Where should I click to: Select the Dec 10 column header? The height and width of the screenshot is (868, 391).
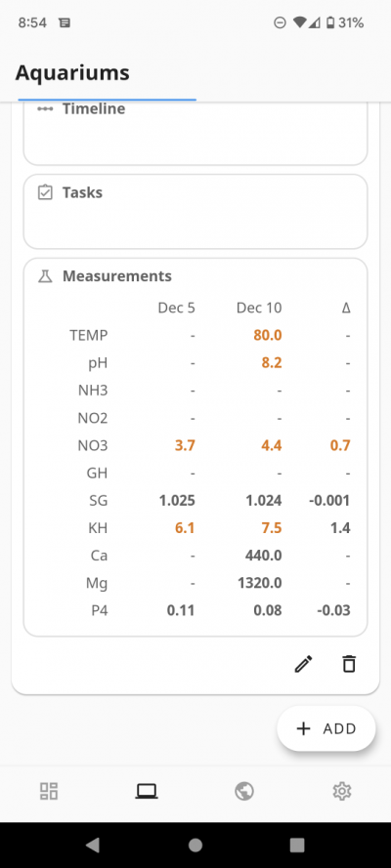259,308
